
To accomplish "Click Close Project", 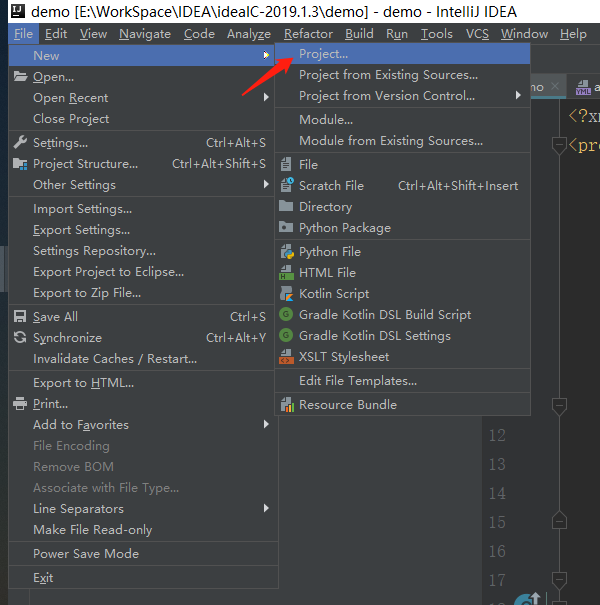I will pyautogui.click(x=141, y=118).
